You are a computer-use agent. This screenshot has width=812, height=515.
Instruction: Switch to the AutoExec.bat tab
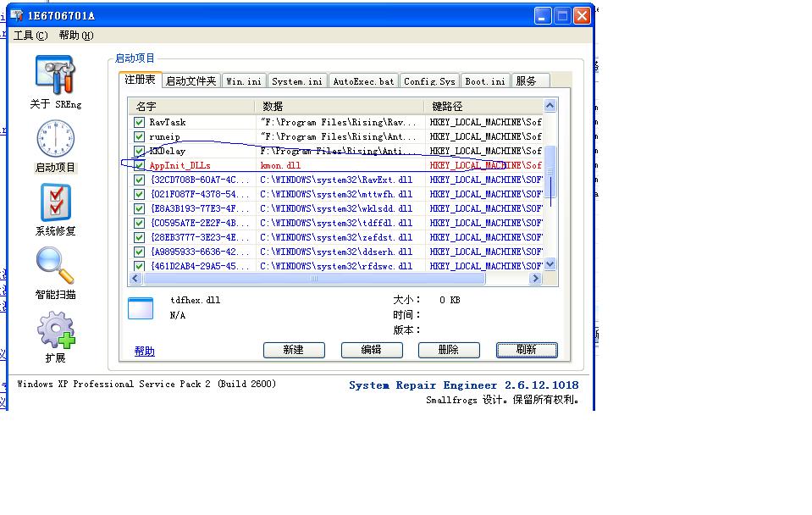363,81
